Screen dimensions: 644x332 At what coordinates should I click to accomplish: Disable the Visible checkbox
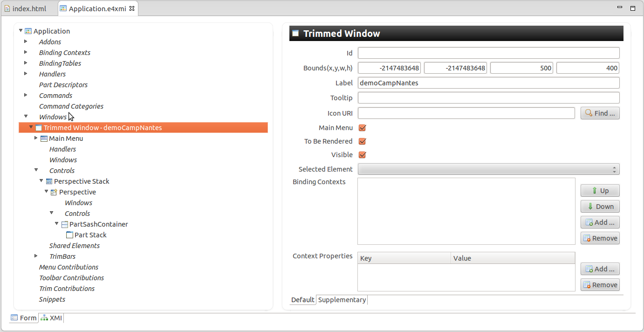(362, 155)
